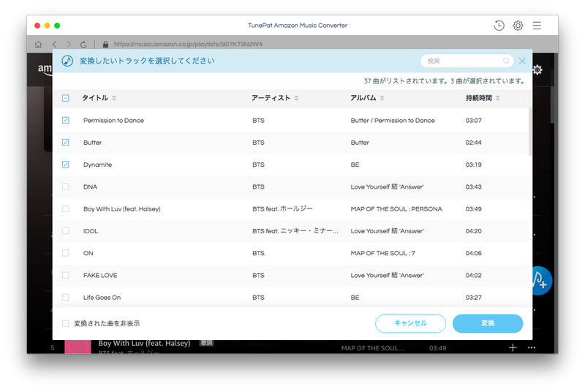Click 'FAKE LOVE' title text
This screenshot has width=585, height=392.
click(100, 275)
